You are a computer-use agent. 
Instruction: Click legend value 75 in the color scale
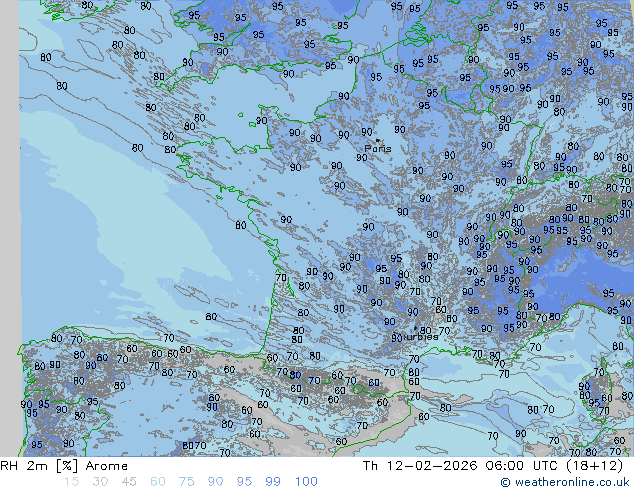point(186,482)
